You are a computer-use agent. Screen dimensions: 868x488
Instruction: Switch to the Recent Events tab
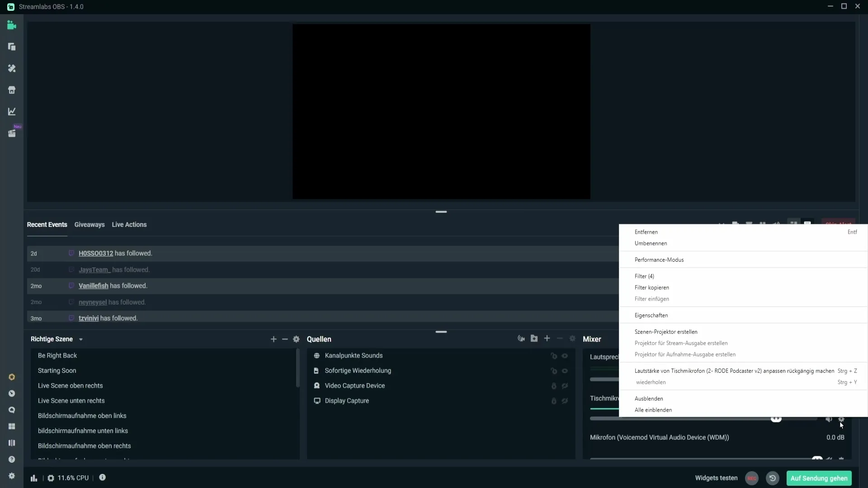coord(47,225)
